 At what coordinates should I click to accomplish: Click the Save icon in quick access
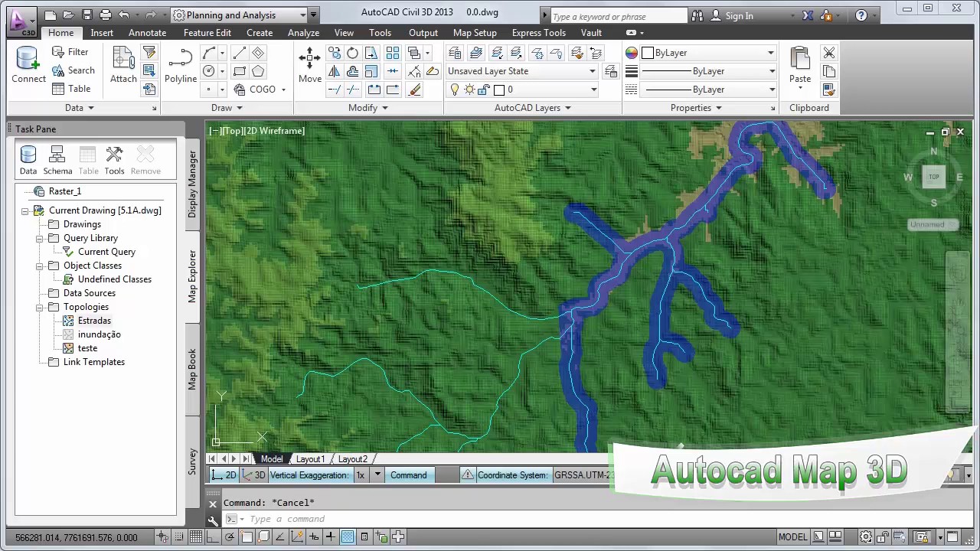pos(87,15)
